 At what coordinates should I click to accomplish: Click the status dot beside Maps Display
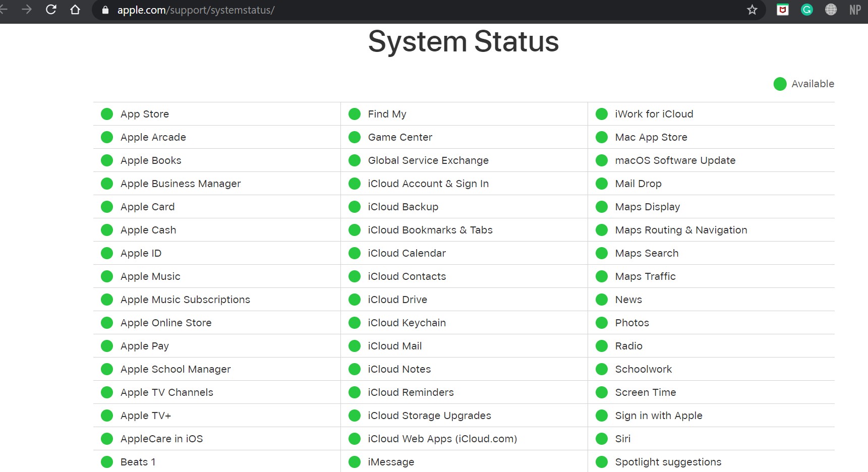click(x=602, y=207)
